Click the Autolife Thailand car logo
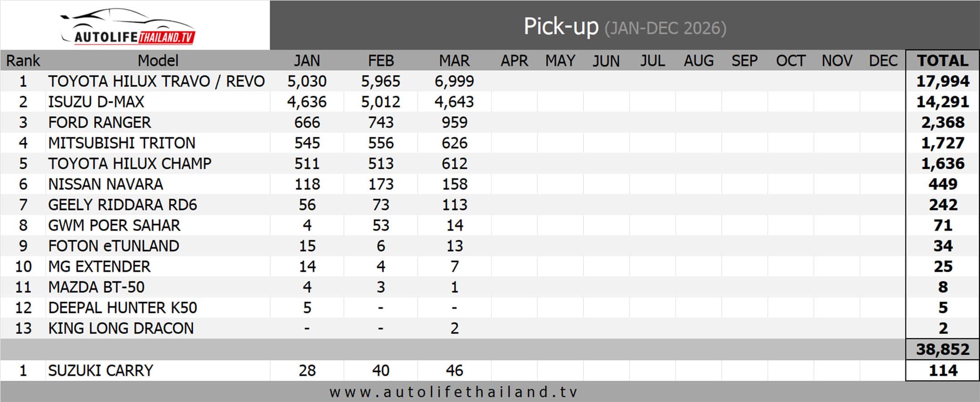This screenshot has height=402, width=980. (128, 27)
